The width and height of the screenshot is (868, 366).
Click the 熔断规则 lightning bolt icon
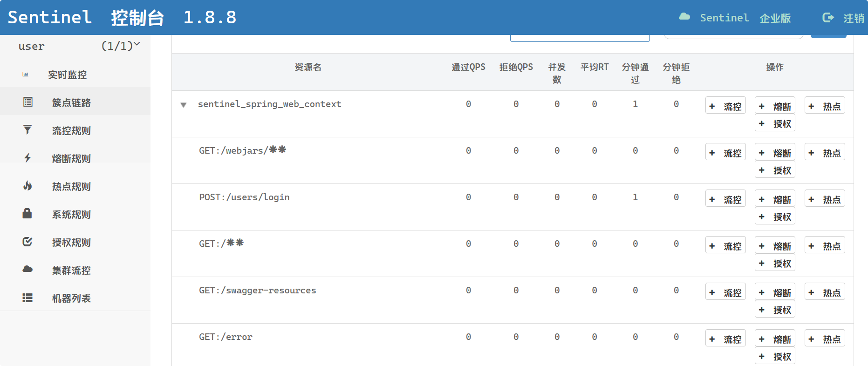pyautogui.click(x=27, y=158)
